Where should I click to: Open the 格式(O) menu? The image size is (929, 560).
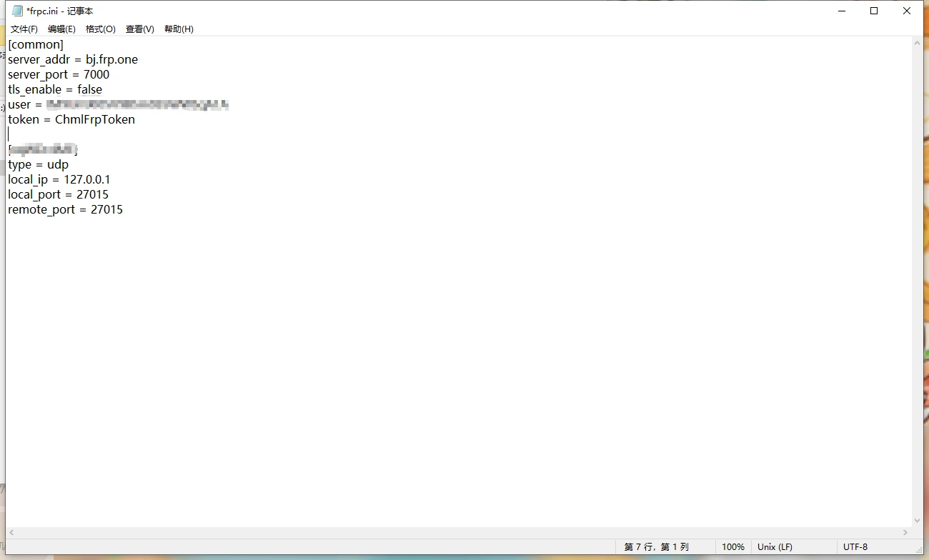pos(100,29)
